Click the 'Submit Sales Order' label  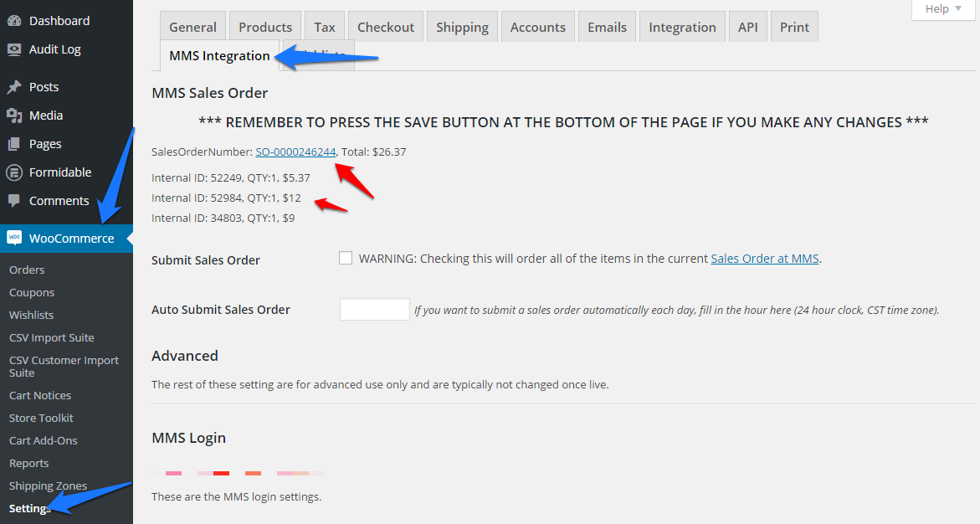point(206,260)
